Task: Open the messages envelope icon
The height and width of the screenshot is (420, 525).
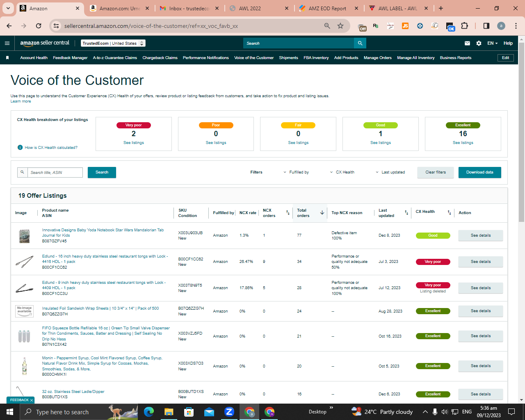Action: coord(467,43)
